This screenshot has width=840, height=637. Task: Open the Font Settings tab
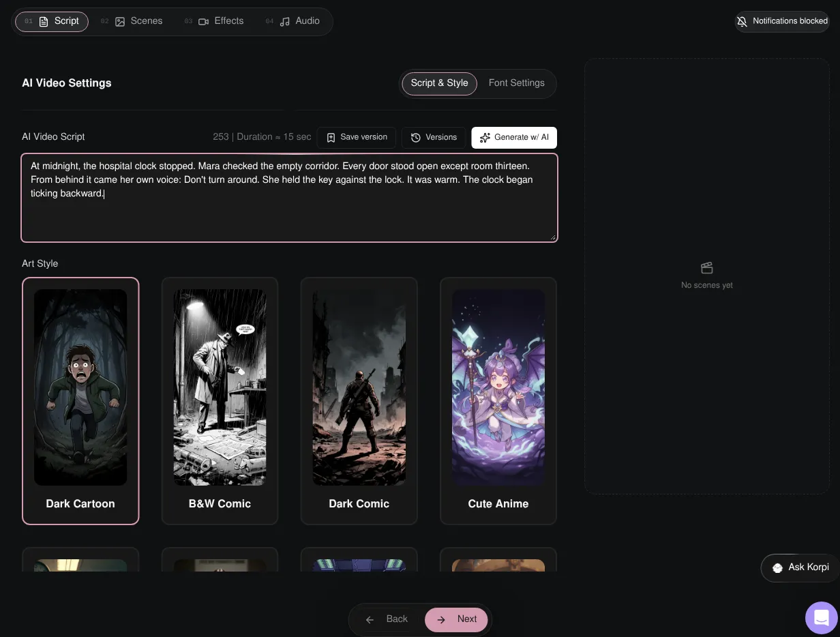[x=516, y=83]
